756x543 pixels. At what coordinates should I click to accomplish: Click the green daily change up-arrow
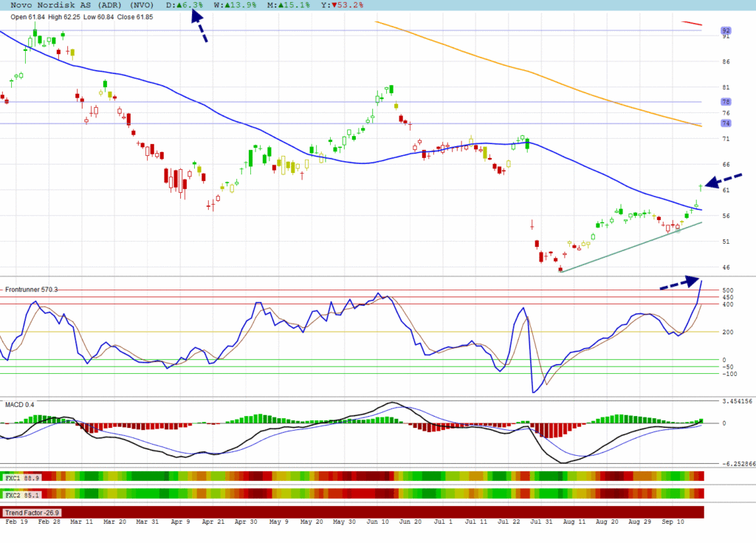[178, 5]
